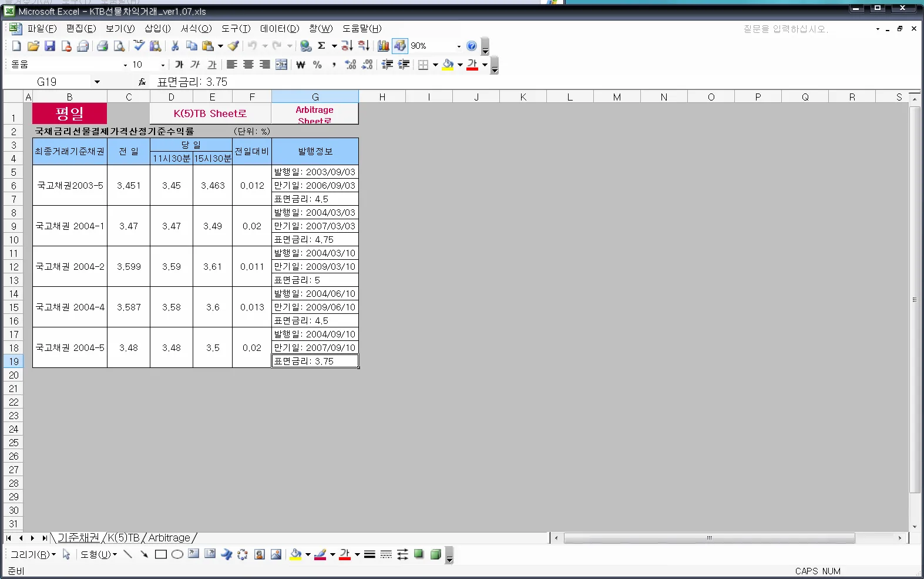Expand the Borders dropdown arrow
Image resolution: width=924 pixels, height=579 pixels.
pyautogui.click(x=435, y=65)
